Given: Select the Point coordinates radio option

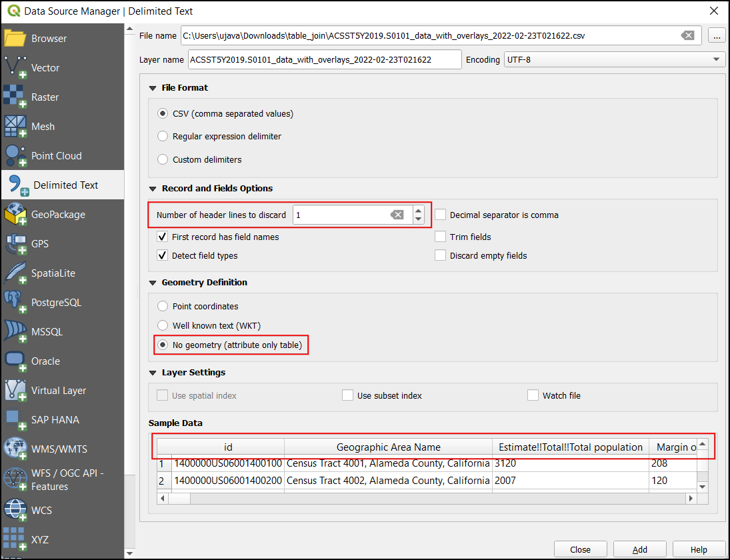Looking at the screenshot, I should (163, 307).
